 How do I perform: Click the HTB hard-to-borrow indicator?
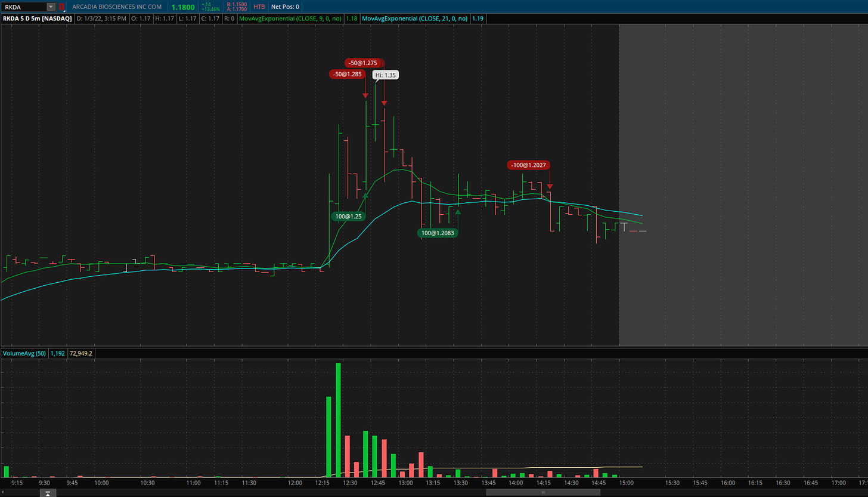pos(259,7)
